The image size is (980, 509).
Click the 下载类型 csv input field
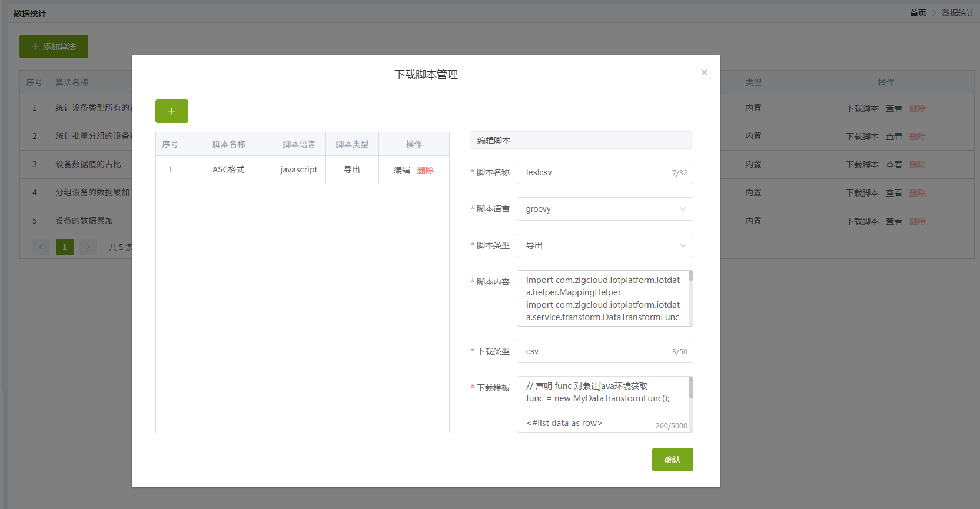pos(604,351)
